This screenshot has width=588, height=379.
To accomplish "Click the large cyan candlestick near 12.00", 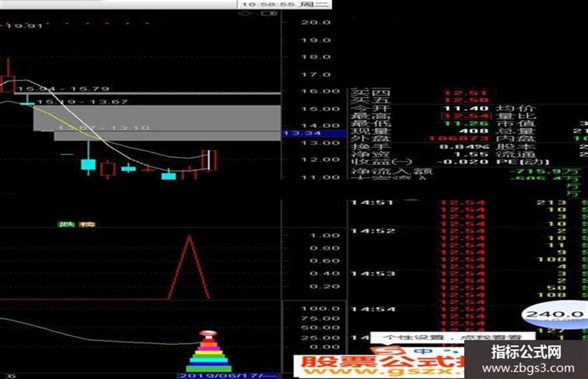I will tap(88, 164).
